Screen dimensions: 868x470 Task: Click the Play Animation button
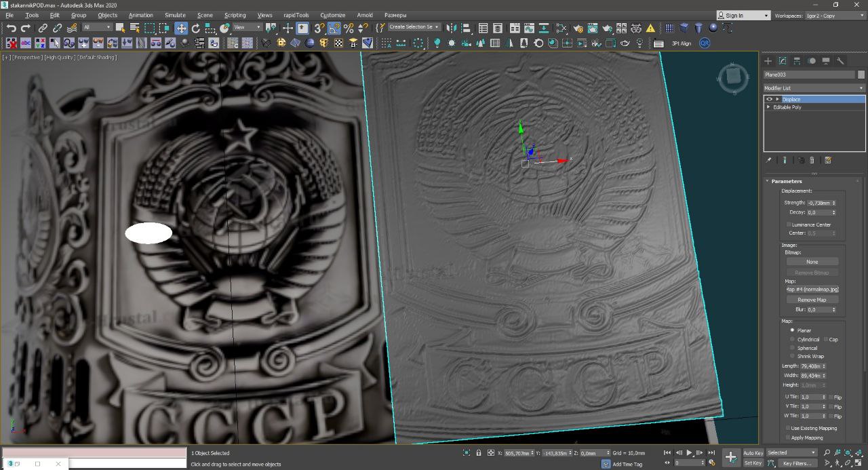(x=690, y=452)
